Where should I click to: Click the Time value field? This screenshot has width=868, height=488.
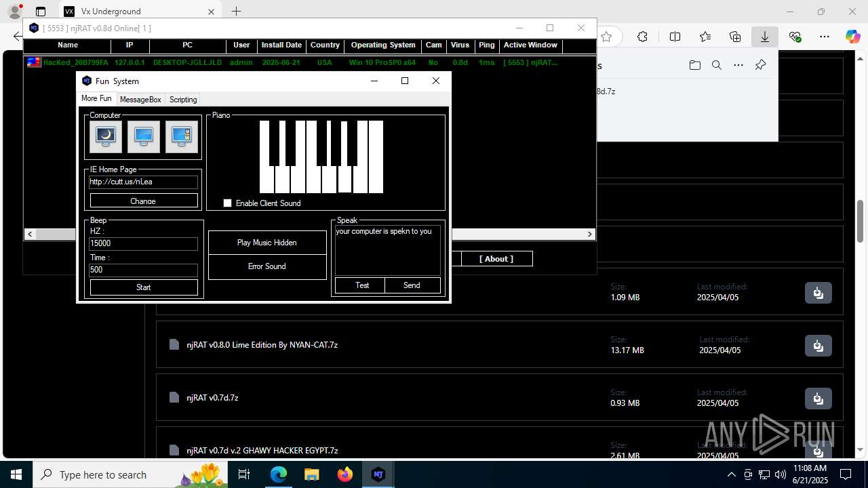tap(144, 270)
